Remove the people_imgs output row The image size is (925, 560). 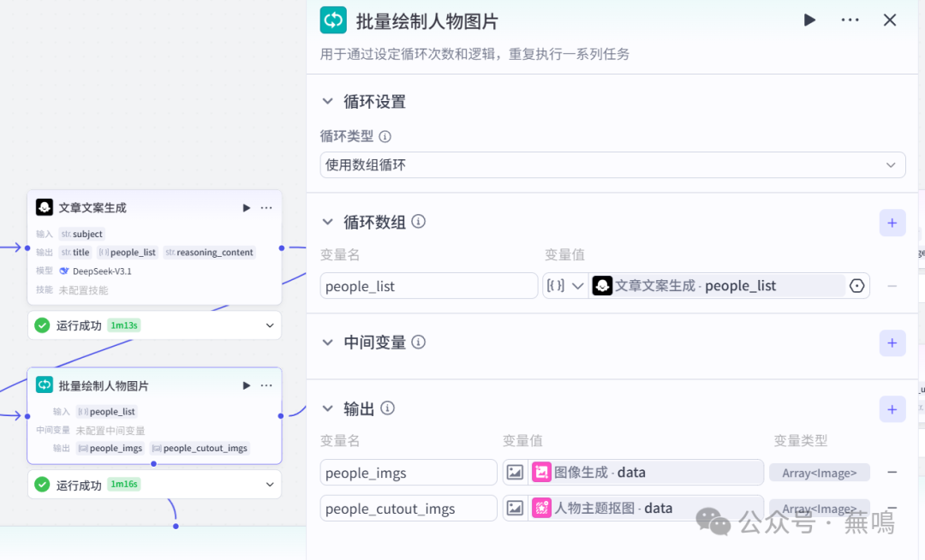pos(892,473)
